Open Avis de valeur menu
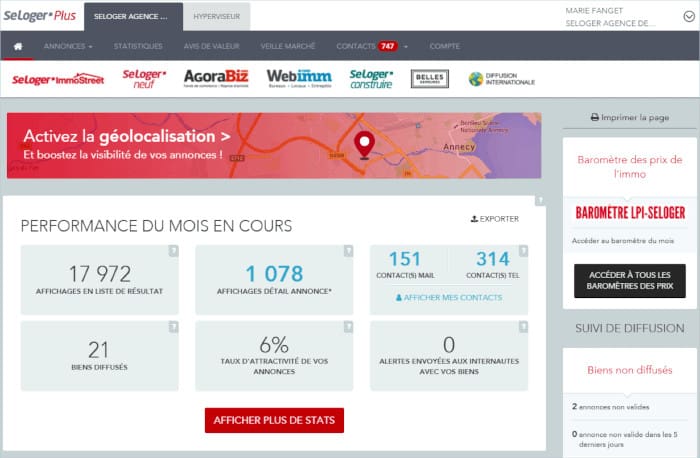 click(212, 46)
